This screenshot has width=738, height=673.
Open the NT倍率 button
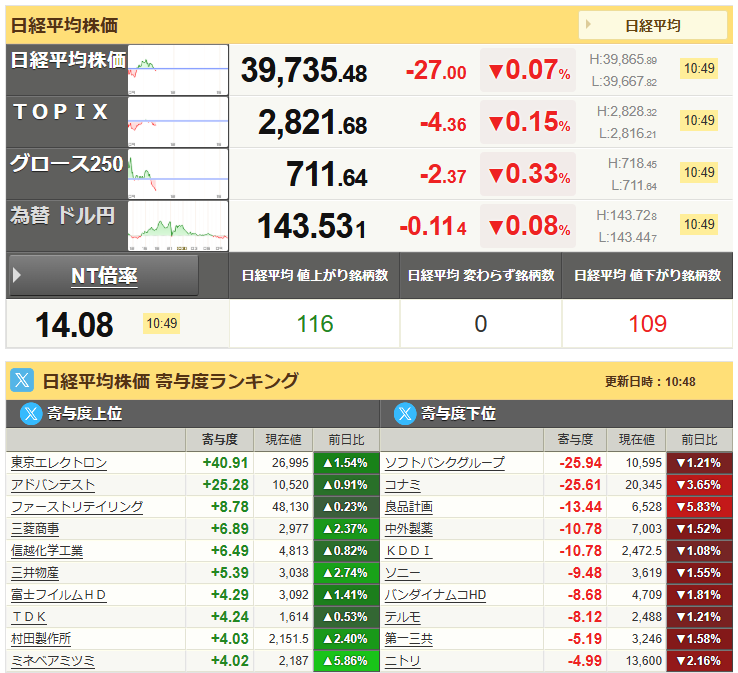[x=104, y=276]
